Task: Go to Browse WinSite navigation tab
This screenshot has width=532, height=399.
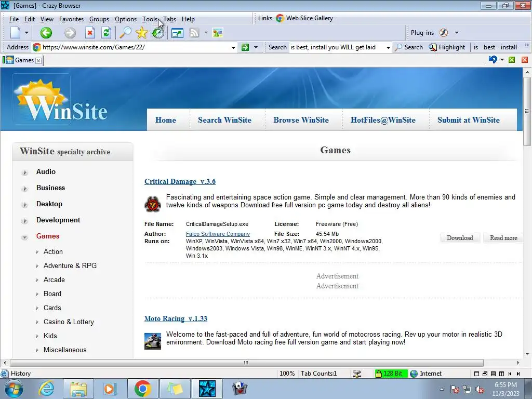Action: pyautogui.click(x=301, y=120)
